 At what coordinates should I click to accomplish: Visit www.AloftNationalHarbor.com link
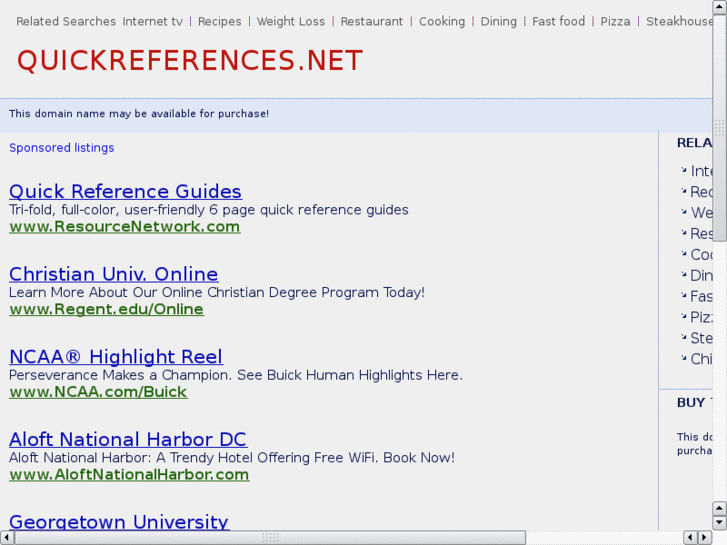129,474
